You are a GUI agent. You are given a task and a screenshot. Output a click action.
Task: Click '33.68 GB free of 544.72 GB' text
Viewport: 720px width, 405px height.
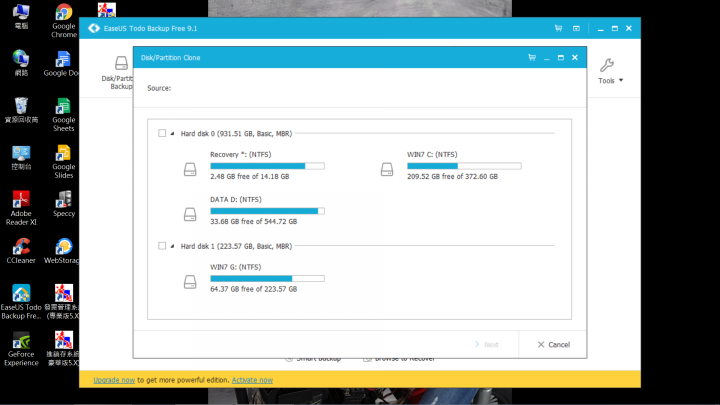tap(253, 221)
